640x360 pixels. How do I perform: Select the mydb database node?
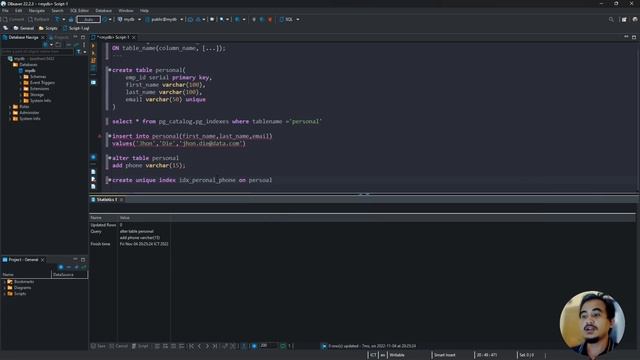click(x=27, y=71)
